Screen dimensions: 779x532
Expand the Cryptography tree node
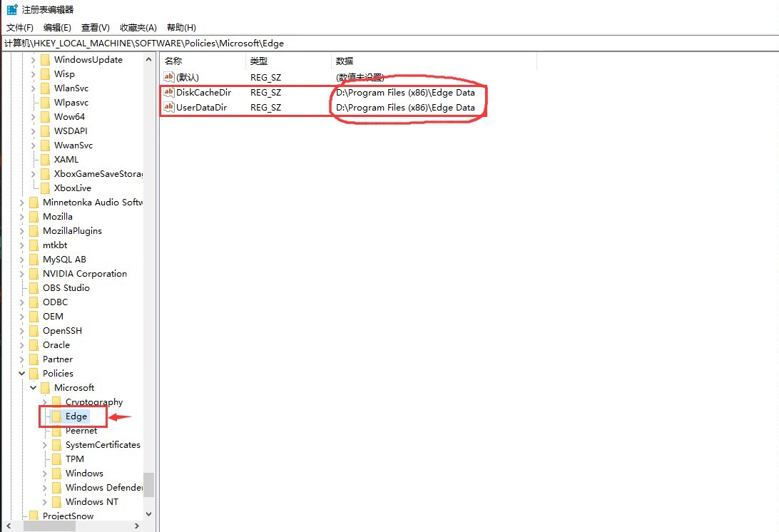coord(45,402)
